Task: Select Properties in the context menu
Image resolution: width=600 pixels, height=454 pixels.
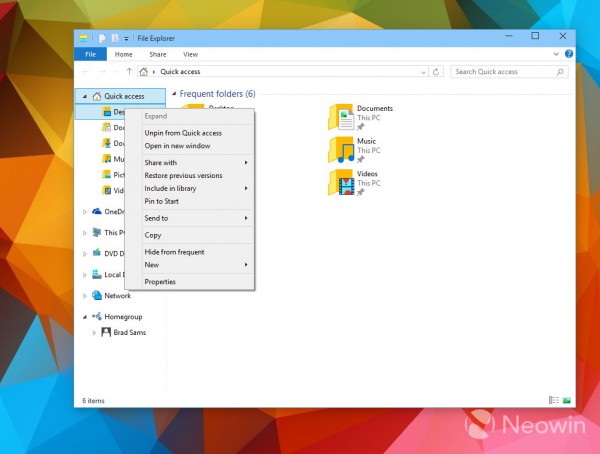Action: click(x=160, y=282)
